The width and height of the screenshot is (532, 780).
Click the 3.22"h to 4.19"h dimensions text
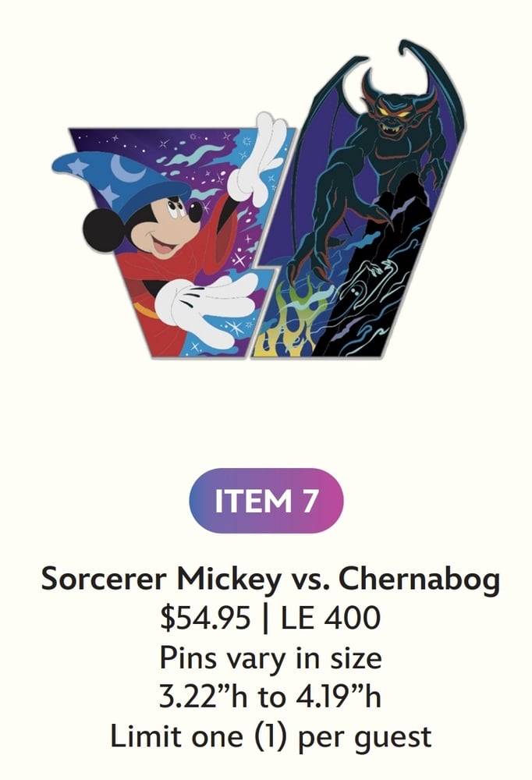270,697
